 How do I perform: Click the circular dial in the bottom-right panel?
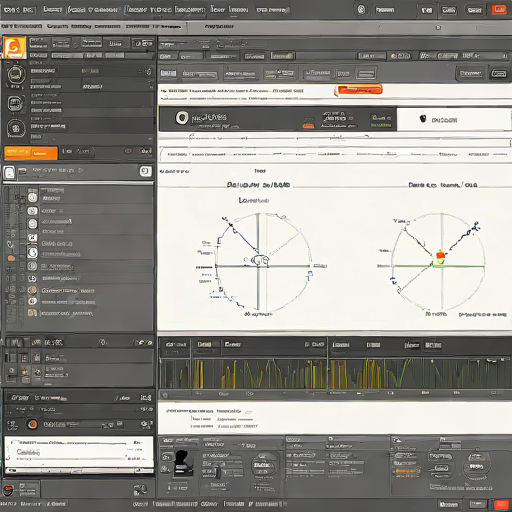point(476,466)
